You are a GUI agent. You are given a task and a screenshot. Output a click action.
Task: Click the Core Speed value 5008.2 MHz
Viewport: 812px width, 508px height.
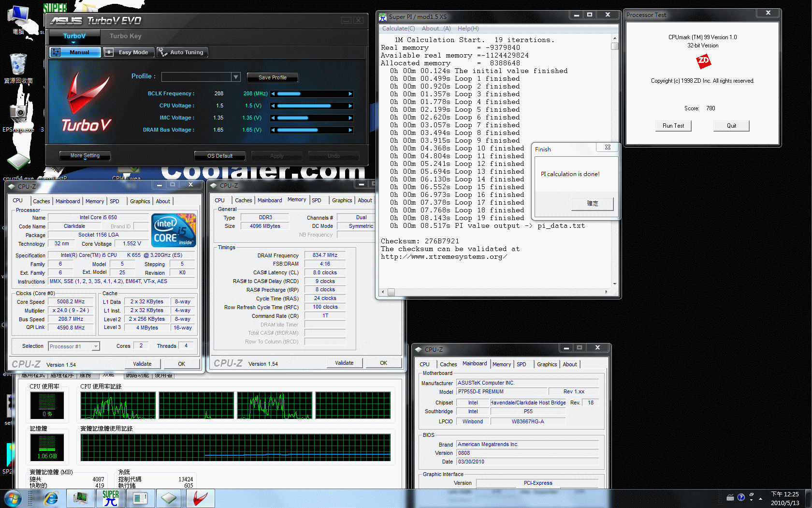(x=71, y=302)
